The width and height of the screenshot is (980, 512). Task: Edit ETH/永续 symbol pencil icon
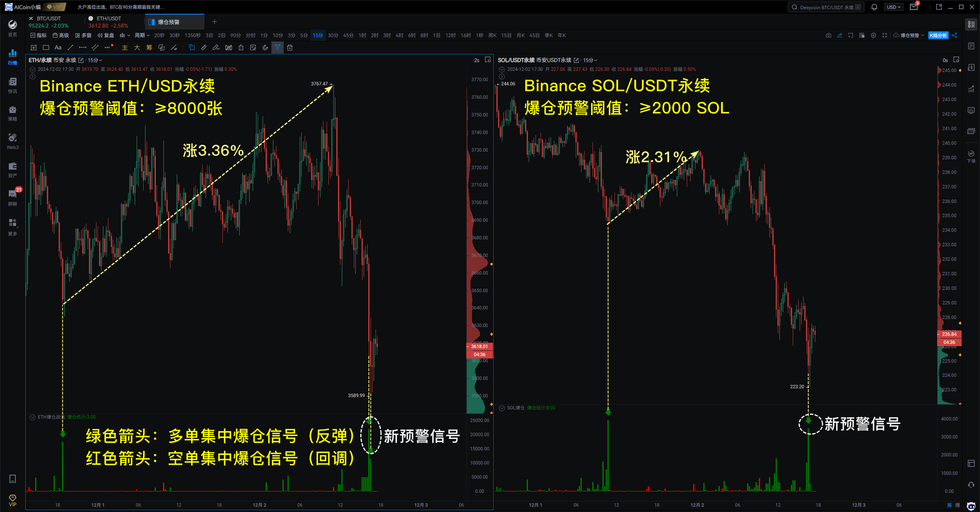click(81, 60)
